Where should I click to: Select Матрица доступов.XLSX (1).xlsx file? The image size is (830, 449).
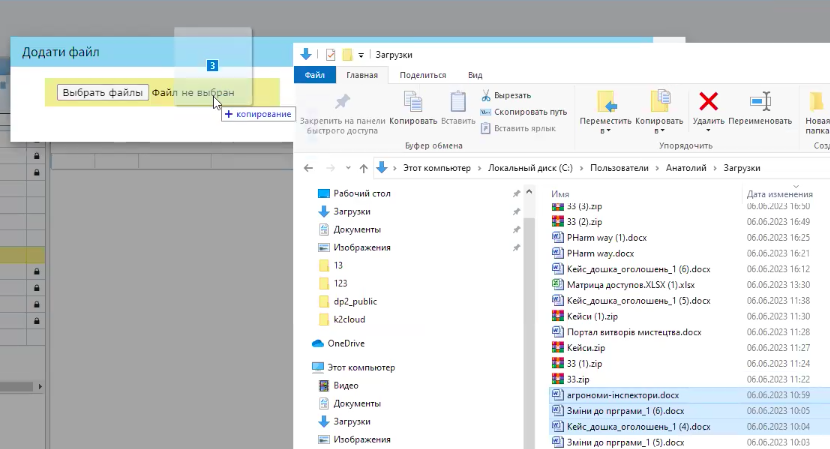pyautogui.click(x=630, y=285)
